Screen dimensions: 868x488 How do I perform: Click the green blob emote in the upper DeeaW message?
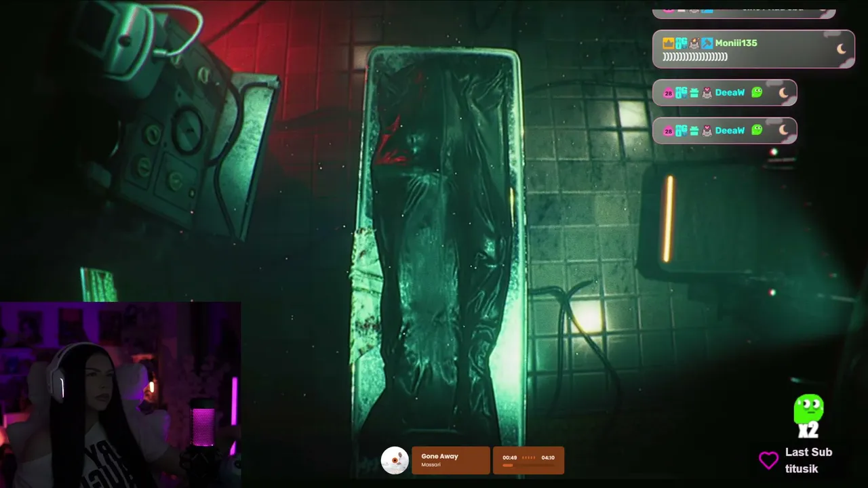coord(757,92)
